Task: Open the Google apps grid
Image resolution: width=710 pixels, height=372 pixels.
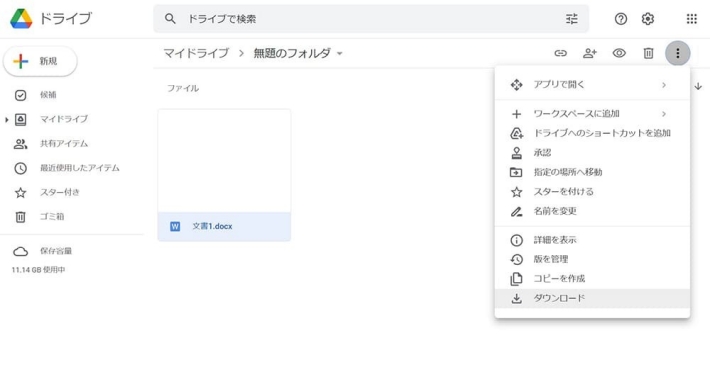Action: pyautogui.click(x=691, y=19)
